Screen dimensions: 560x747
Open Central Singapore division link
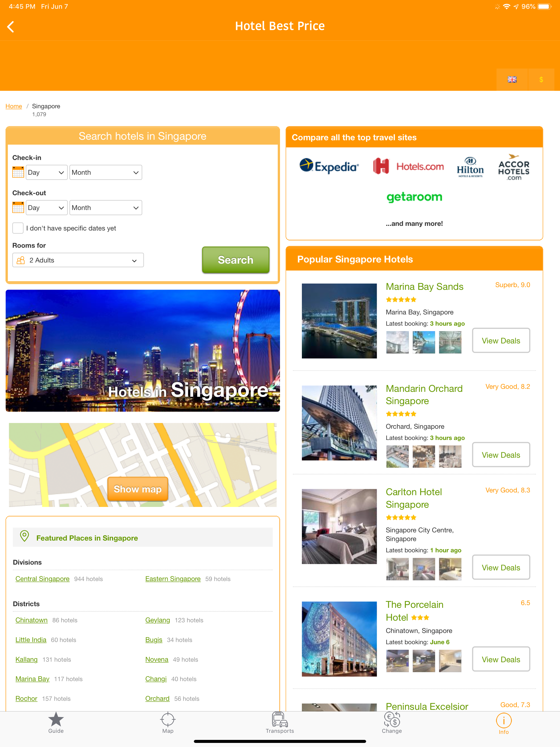[x=43, y=579]
